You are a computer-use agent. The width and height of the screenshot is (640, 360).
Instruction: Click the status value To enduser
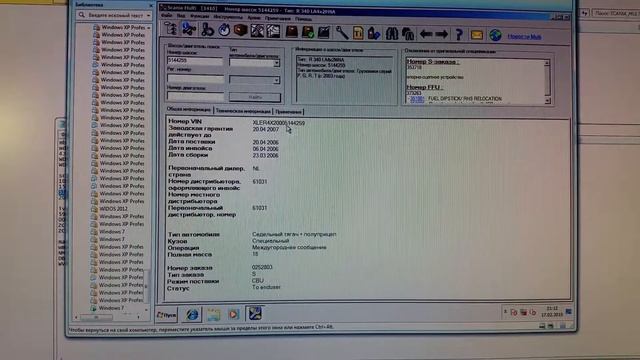[266, 287]
